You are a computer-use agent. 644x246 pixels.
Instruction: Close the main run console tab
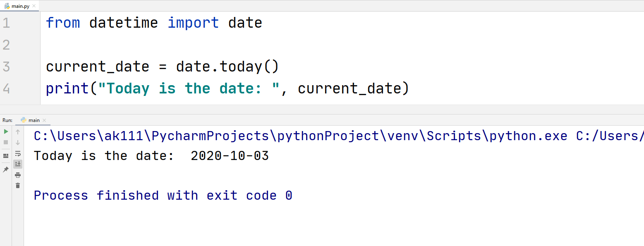coord(44,120)
